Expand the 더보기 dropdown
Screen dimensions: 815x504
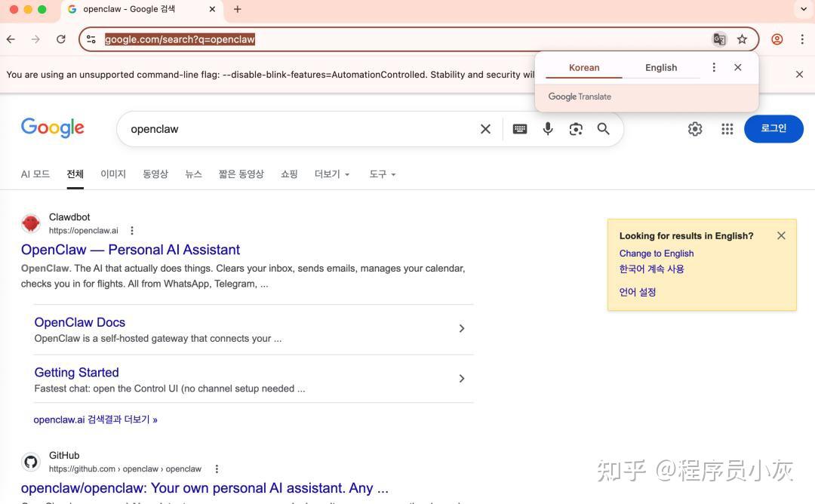[331, 174]
